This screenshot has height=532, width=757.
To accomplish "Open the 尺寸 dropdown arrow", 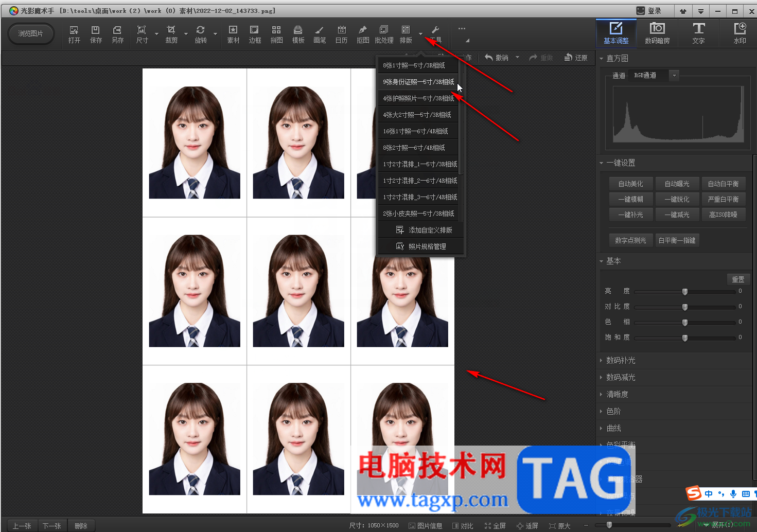I will pyautogui.click(x=156, y=34).
